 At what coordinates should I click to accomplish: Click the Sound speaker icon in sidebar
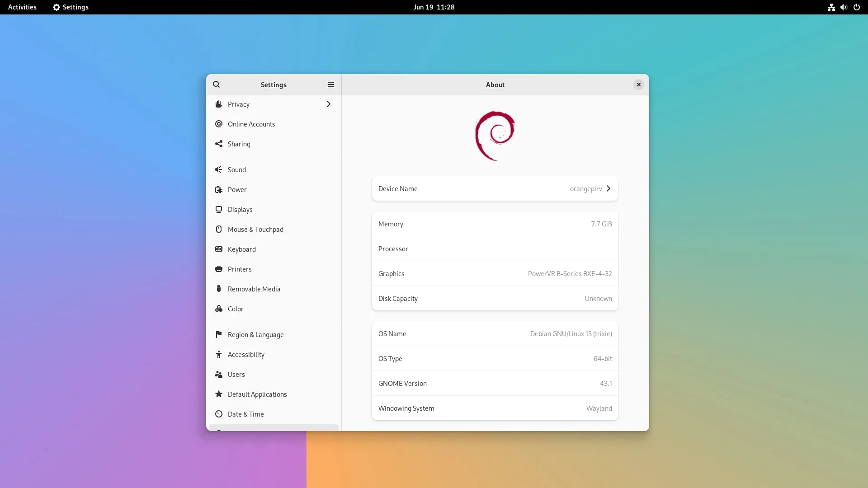tap(219, 169)
